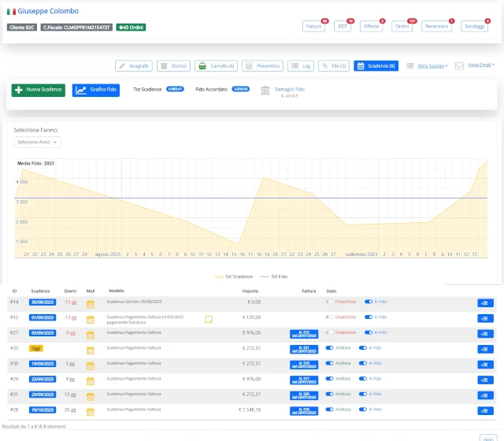The height and width of the screenshot is (441, 504).
Task: Open the Carrello (4) tab
Action: pos(217,66)
